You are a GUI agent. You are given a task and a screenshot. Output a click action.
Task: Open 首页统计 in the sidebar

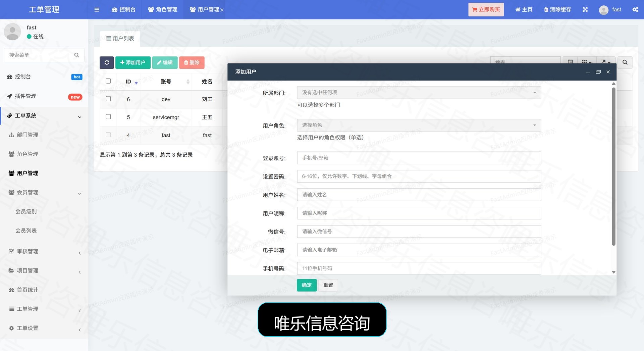[44, 290]
